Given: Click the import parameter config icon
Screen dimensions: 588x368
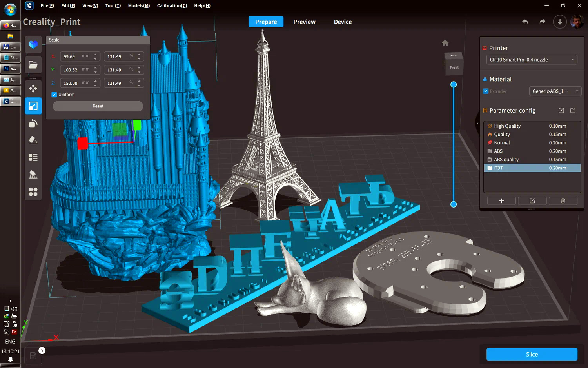Looking at the screenshot, I should [561, 111].
